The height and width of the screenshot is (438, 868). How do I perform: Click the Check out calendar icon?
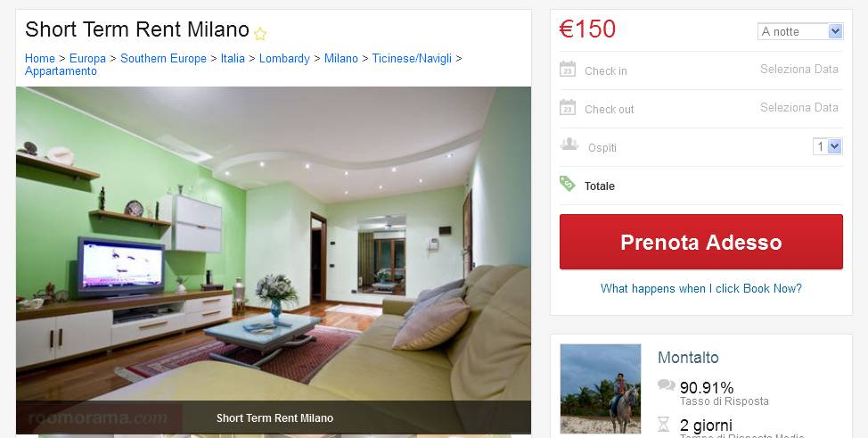[568, 108]
